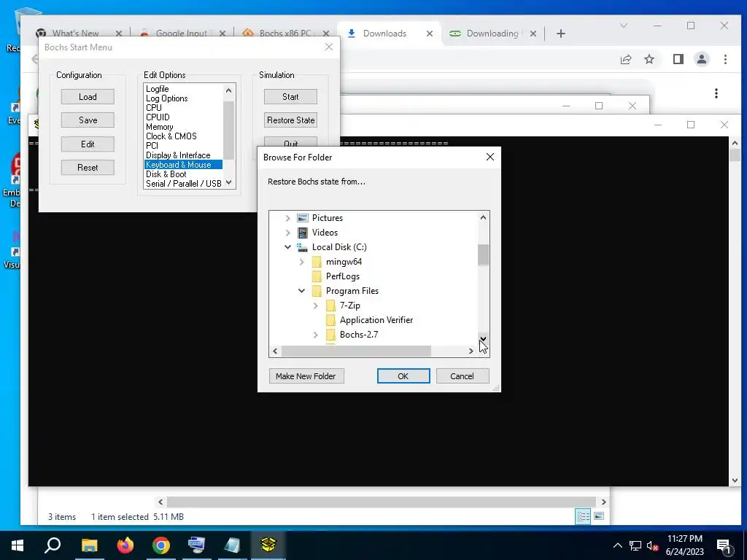Click the Bochs box icon in taskbar
Viewport: 747px width, 560px height.
pos(268,545)
